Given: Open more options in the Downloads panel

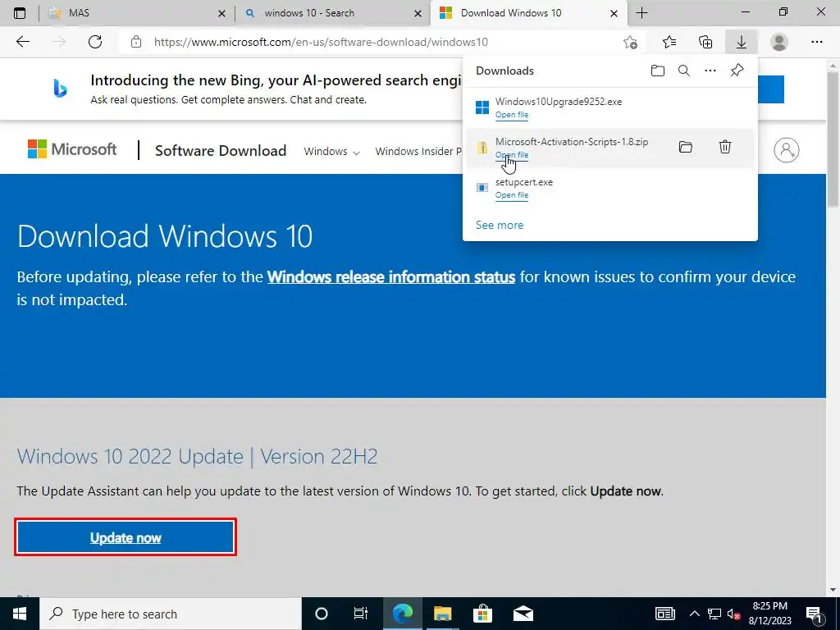Looking at the screenshot, I should [x=710, y=71].
